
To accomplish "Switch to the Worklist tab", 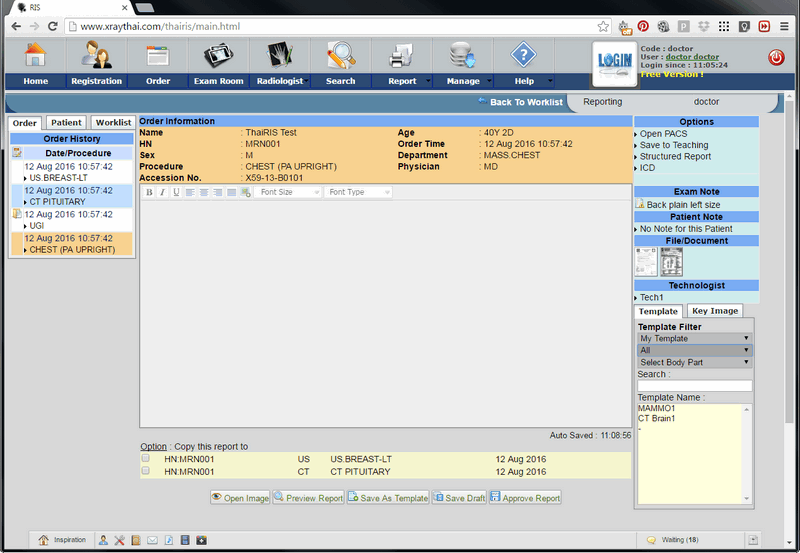I will (113, 123).
